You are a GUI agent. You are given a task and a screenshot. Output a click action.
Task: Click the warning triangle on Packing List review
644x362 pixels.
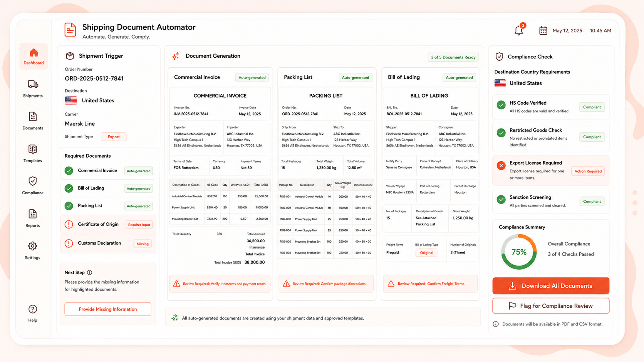coord(286,284)
